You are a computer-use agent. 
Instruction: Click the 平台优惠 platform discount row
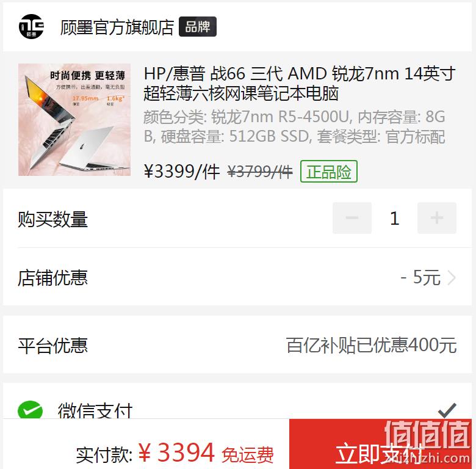(237, 345)
